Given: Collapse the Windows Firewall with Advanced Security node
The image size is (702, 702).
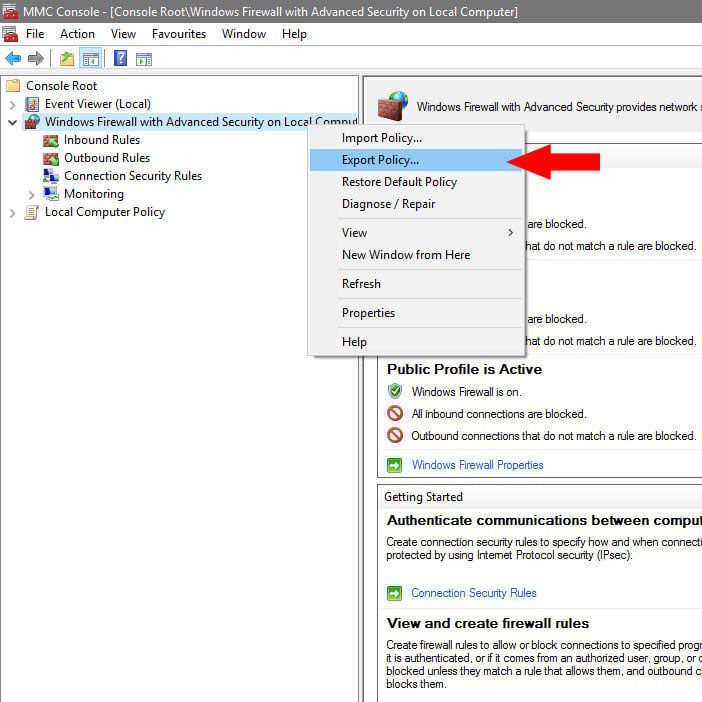Looking at the screenshot, I should 13,122.
